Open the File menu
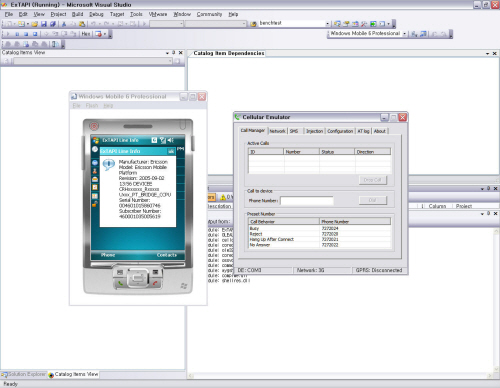The image size is (500, 388). pos(9,14)
